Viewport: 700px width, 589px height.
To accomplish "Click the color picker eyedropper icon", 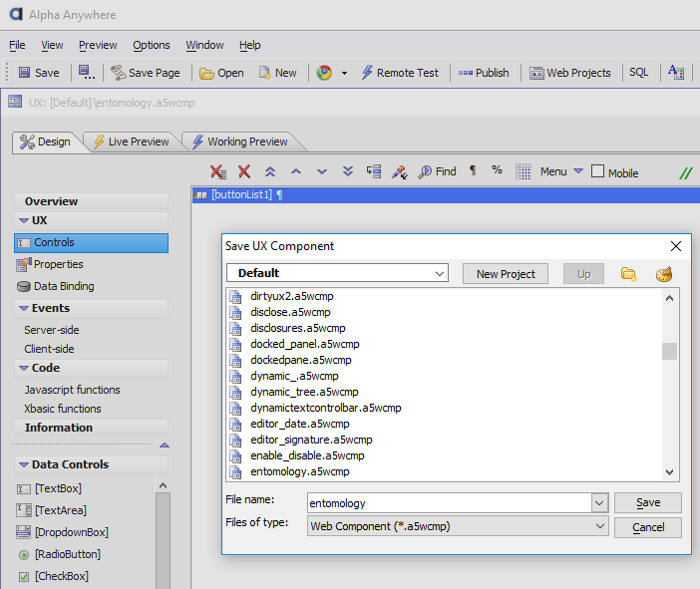I will (400, 171).
